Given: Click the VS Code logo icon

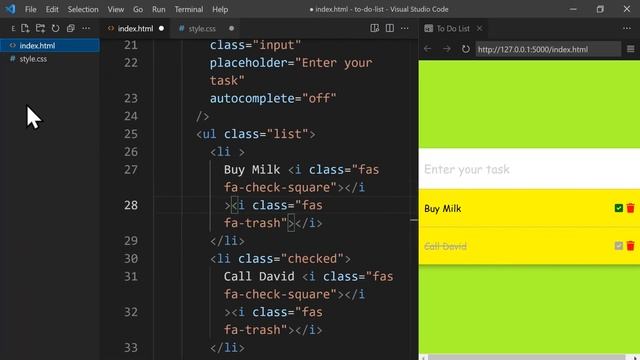Looking at the screenshot, I should [x=10, y=9].
